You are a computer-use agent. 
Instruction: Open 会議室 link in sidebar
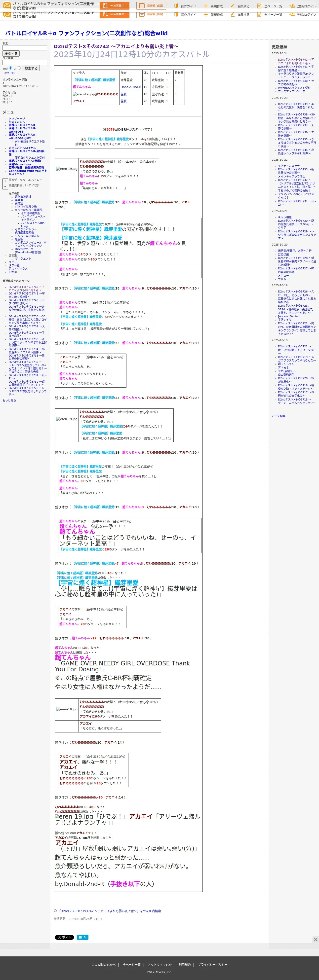tap(19, 203)
